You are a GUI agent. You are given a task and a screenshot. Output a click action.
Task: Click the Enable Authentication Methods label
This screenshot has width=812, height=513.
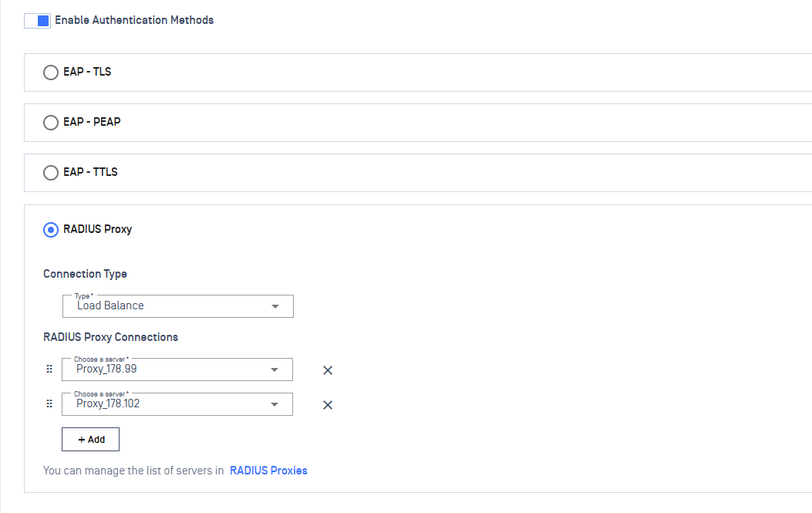point(134,20)
